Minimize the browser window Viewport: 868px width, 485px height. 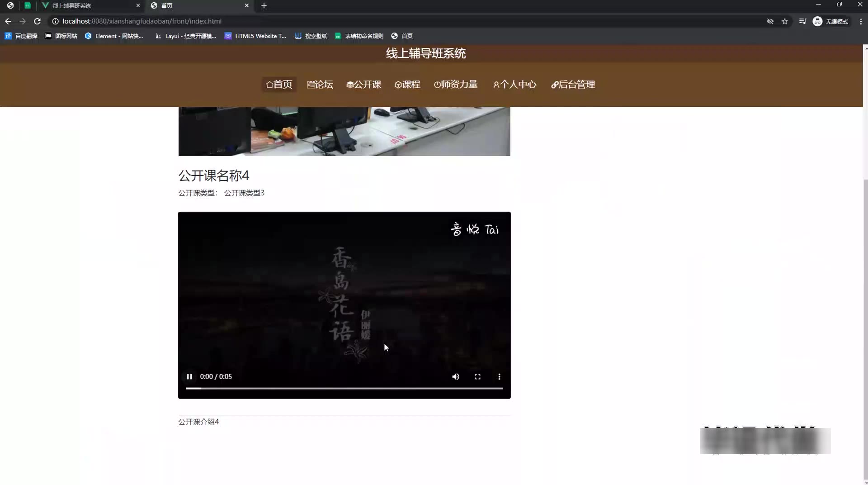click(x=818, y=5)
